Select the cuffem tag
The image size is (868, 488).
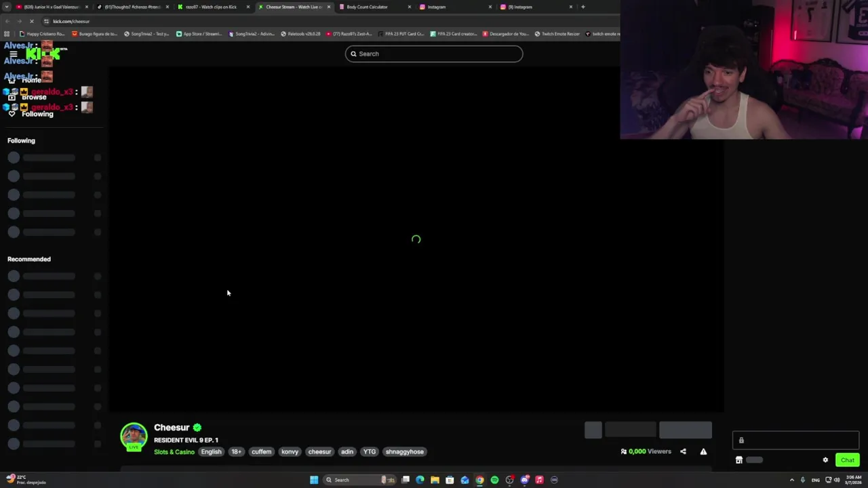(261, 452)
